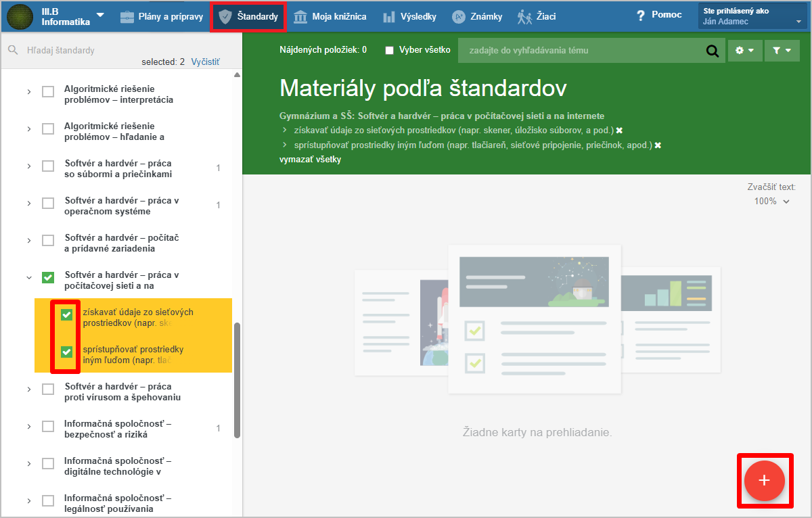Remove the 'získavať údaje' filter with its X
The height and width of the screenshot is (518, 812).
(x=619, y=131)
